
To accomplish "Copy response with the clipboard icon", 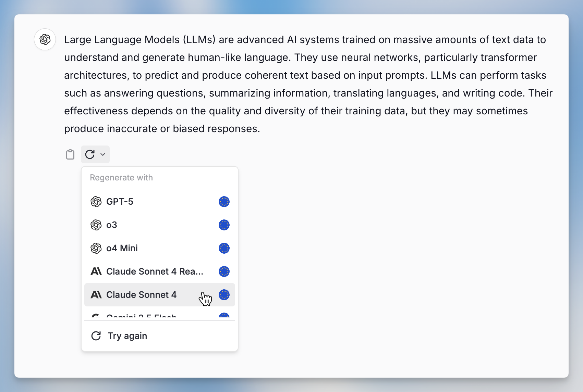I will (x=70, y=154).
